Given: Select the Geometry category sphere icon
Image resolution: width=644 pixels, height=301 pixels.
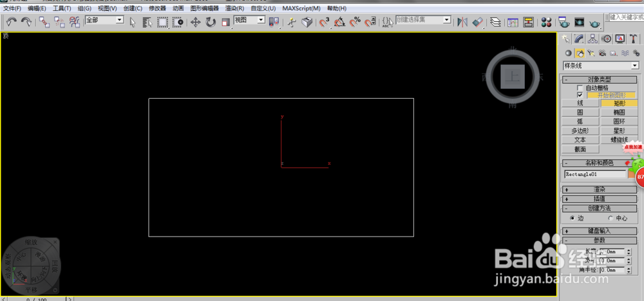Looking at the screenshot, I should pyautogui.click(x=568, y=53).
